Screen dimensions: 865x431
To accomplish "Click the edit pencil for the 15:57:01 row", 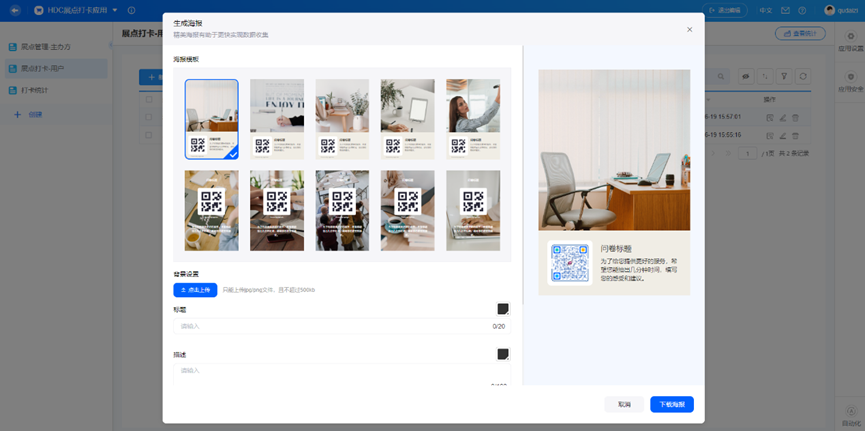I will [782, 118].
